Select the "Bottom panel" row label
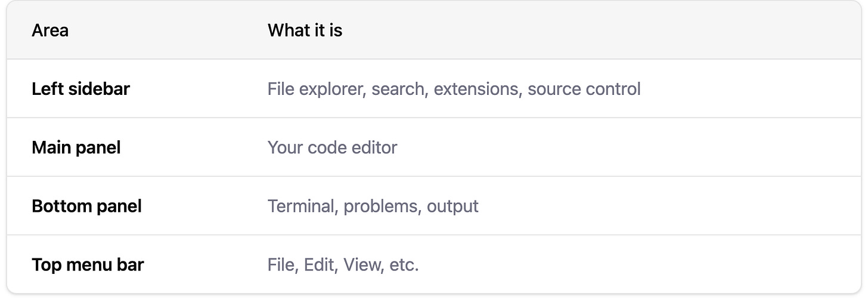This screenshot has width=868, height=299. [x=86, y=206]
